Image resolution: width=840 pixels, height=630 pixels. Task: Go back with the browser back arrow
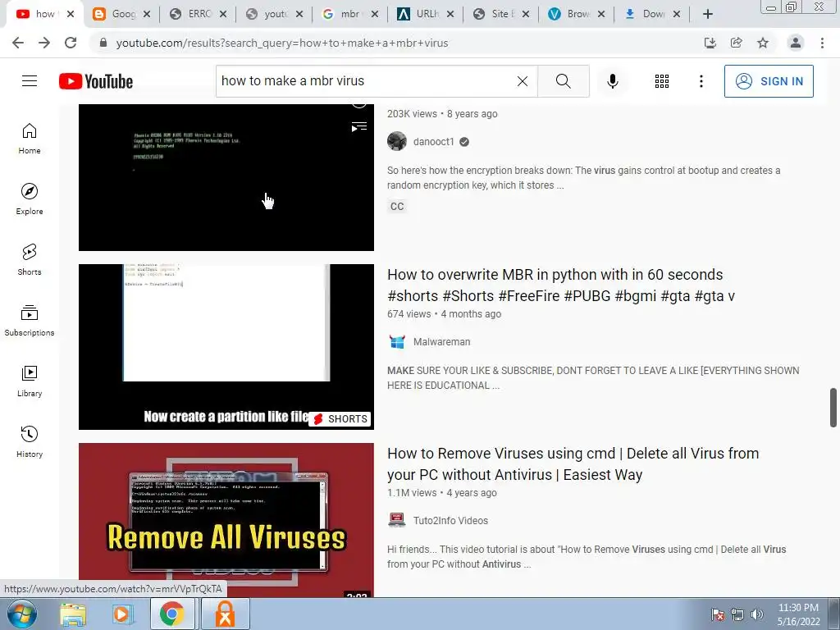coord(18,43)
